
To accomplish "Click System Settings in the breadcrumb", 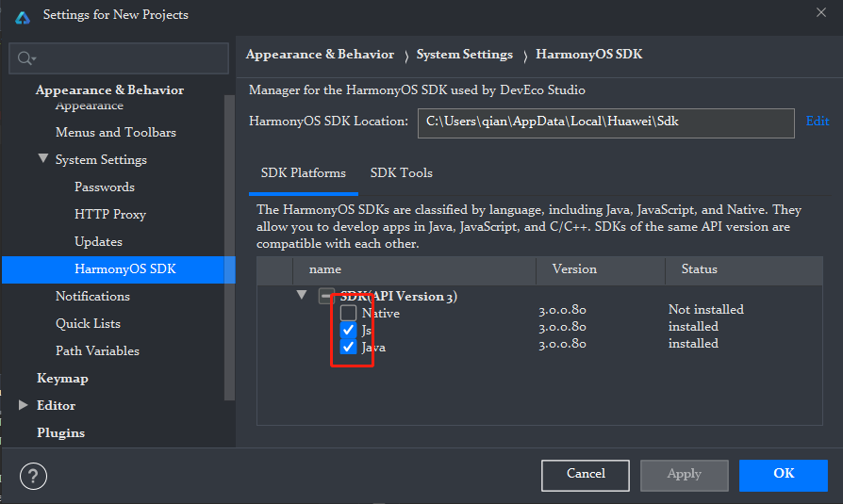I will (465, 55).
